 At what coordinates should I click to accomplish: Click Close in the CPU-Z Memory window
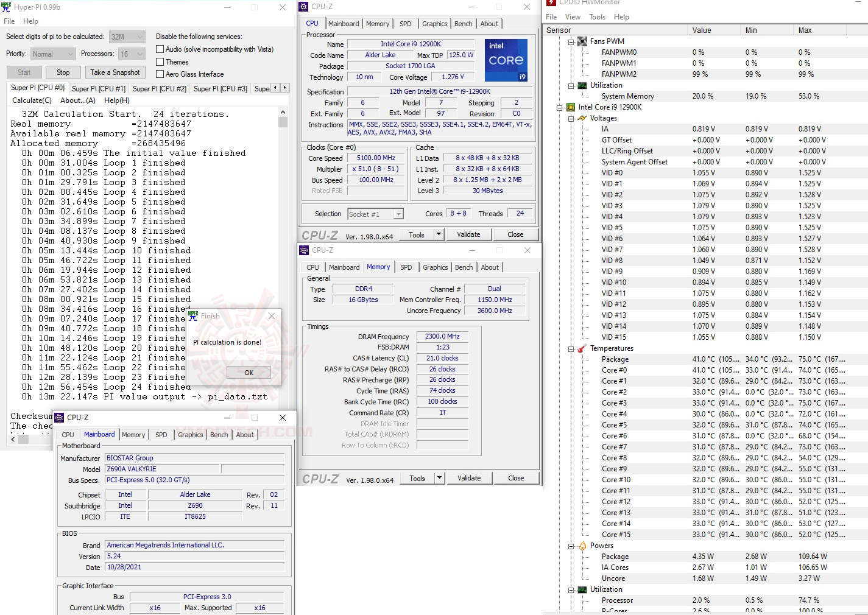[x=516, y=478]
